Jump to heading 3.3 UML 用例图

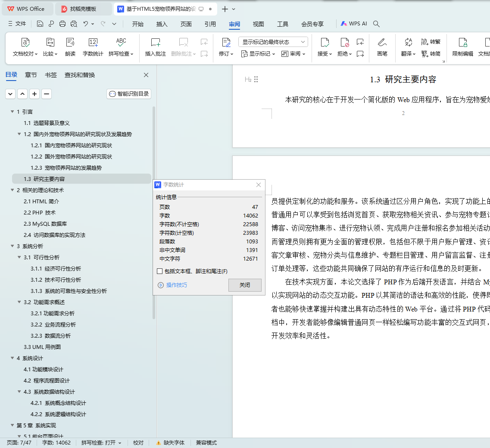(x=42, y=347)
